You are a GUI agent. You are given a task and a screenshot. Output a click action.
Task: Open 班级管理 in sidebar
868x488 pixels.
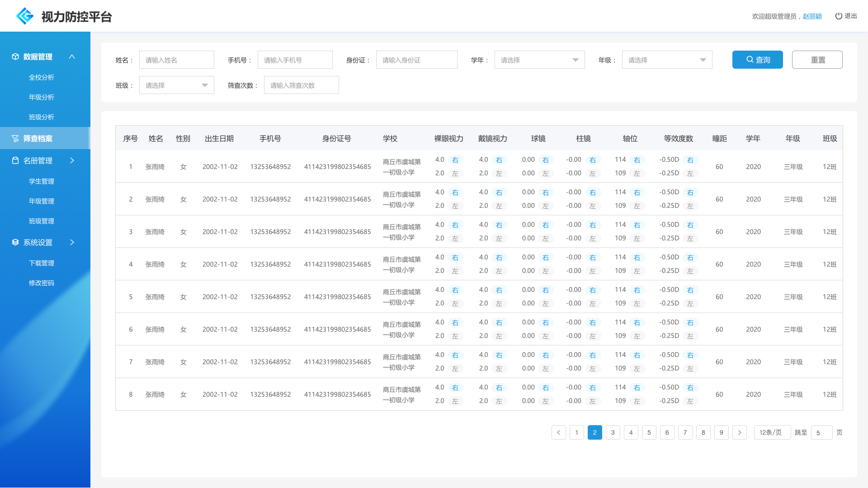tap(42, 221)
